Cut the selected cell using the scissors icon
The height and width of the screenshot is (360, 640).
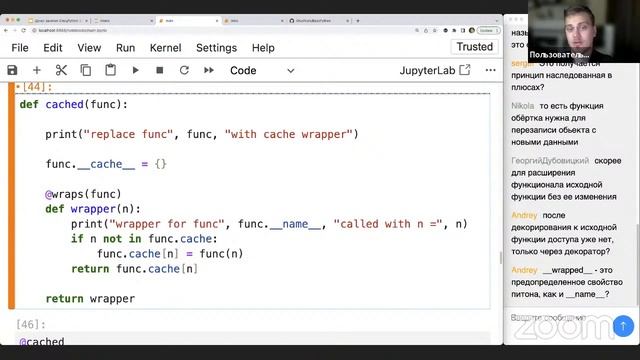[x=61, y=70]
